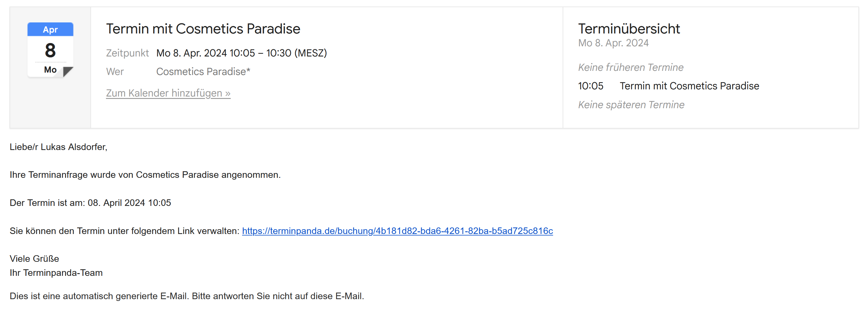Image resolution: width=868 pixels, height=312 pixels.
Task: Click the 'Ihr Terminpanda-Team' signature
Action: 56,273
